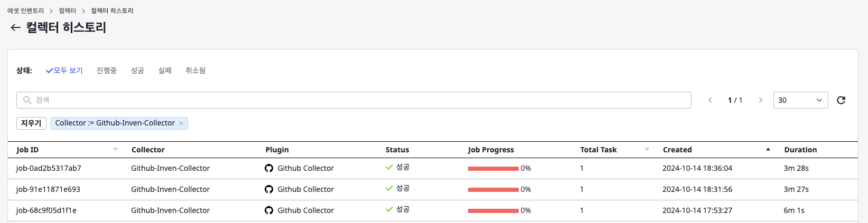Open job-91e11871e693 row
Viewport: 868px width, 223px height.
pos(433,190)
